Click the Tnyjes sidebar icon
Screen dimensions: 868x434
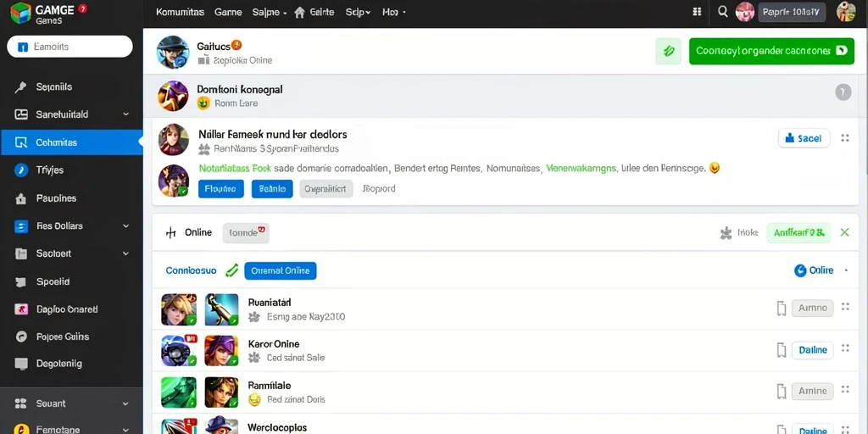point(21,170)
